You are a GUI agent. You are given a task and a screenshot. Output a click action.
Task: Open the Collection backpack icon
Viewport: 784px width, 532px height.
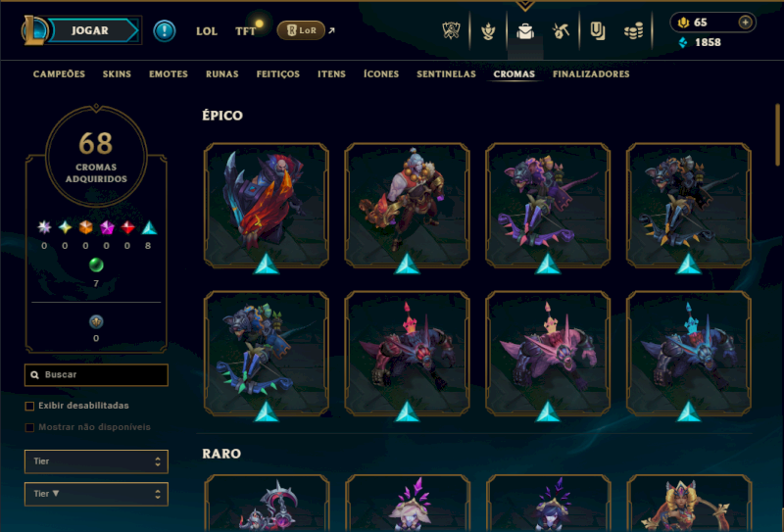[525, 31]
